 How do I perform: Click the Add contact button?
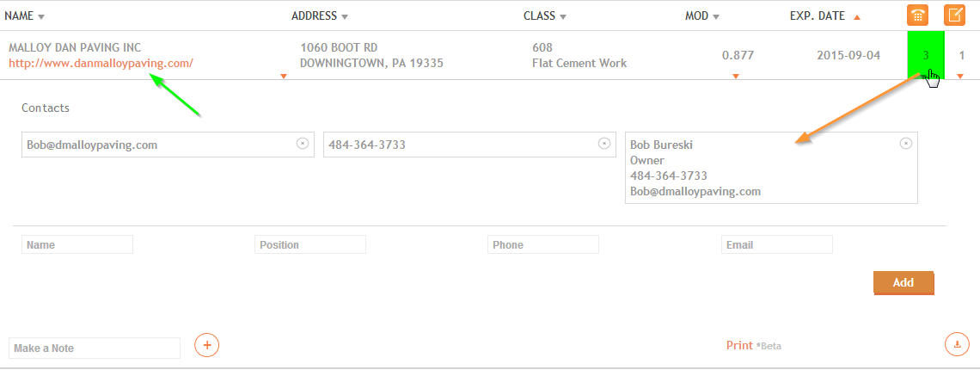pyautogui.click(x=903, y=282)
